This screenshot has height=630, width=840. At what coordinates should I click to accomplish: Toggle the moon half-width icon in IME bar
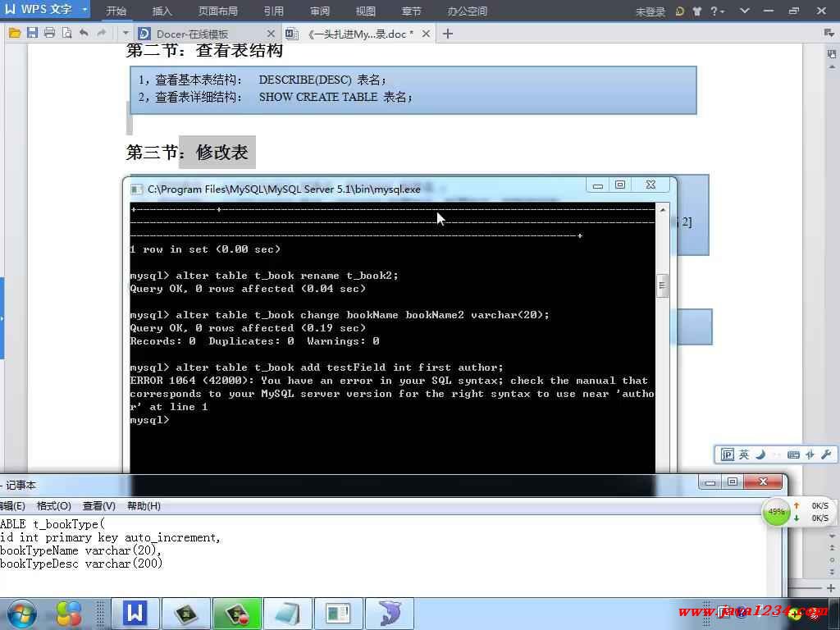coord(760,454)
